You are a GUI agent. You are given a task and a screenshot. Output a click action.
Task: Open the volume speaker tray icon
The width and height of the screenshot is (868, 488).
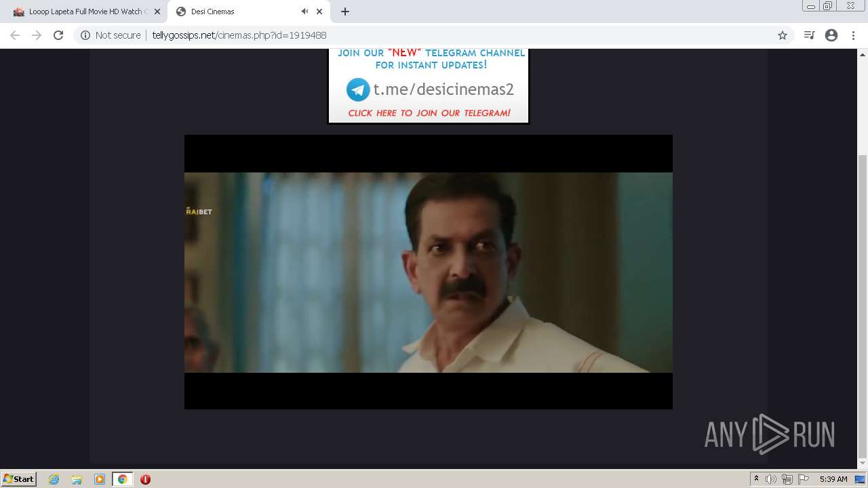tap(771, 479)
